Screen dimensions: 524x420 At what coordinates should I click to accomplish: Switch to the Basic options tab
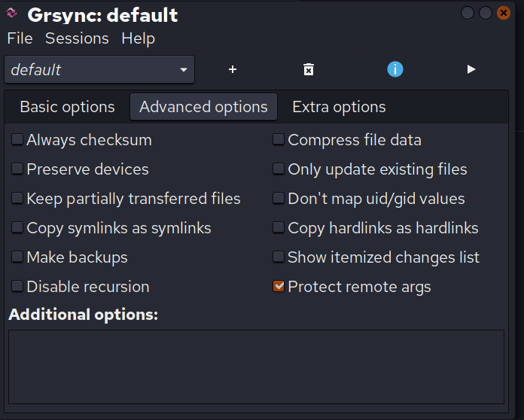point(67,107)
